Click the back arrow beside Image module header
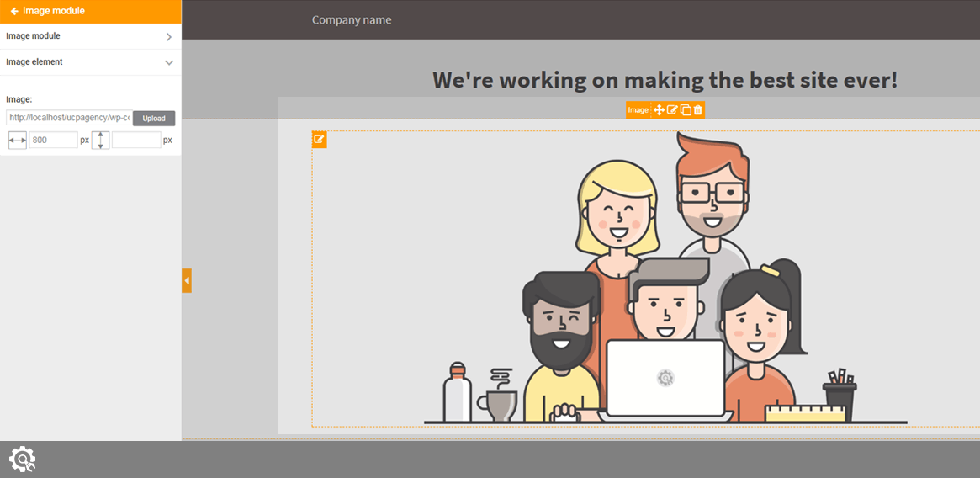This screenshot has height=478, width=980. (14, 12)
